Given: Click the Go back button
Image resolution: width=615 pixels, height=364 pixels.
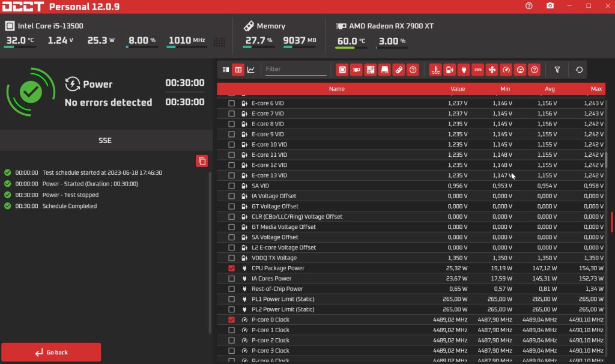Looking at the screenshot, I should tap(51, 352).
